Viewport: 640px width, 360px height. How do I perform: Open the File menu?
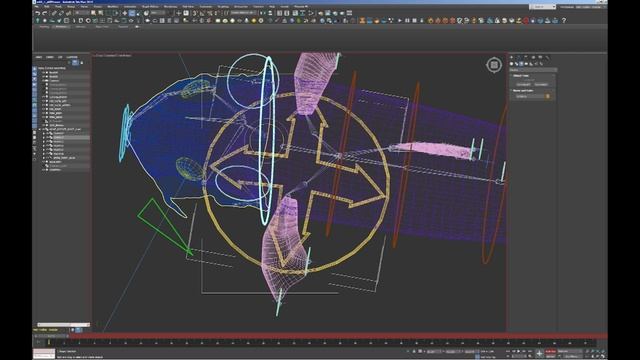37,7
